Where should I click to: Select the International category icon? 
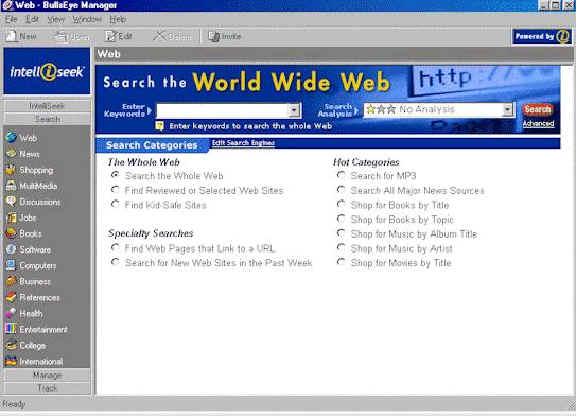pos(11,362)
